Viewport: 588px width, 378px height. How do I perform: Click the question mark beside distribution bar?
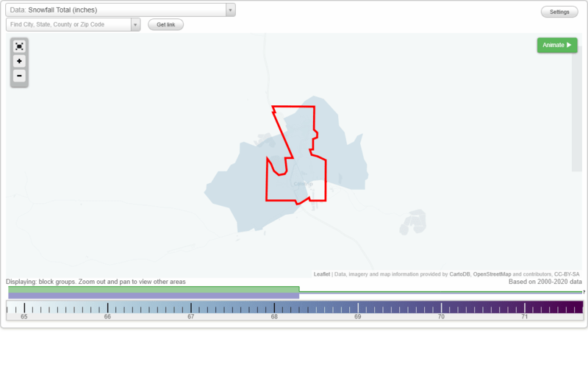click(x=584, y=292)
